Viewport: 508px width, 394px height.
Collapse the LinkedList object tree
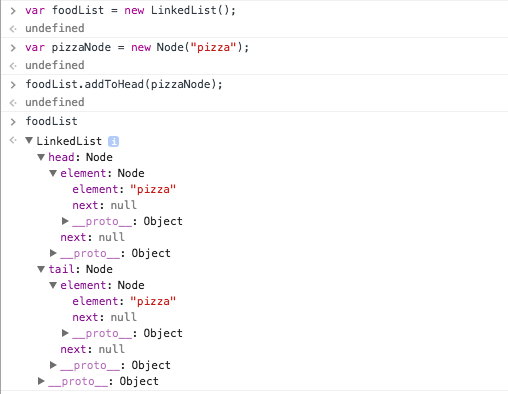tap(29, 141)
